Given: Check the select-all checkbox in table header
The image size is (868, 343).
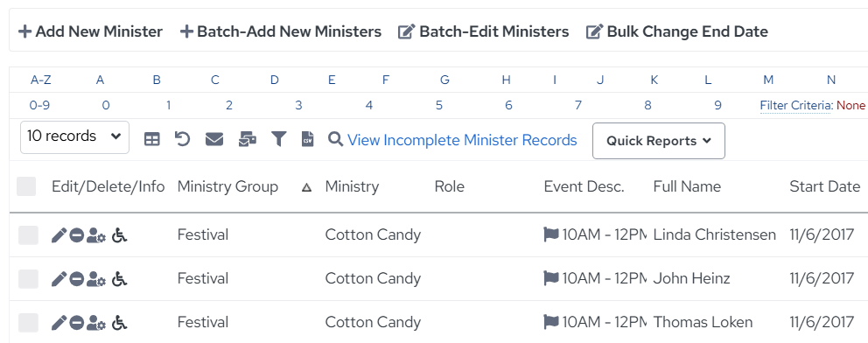Looking at the screenshot, I should tap(26, 186).
